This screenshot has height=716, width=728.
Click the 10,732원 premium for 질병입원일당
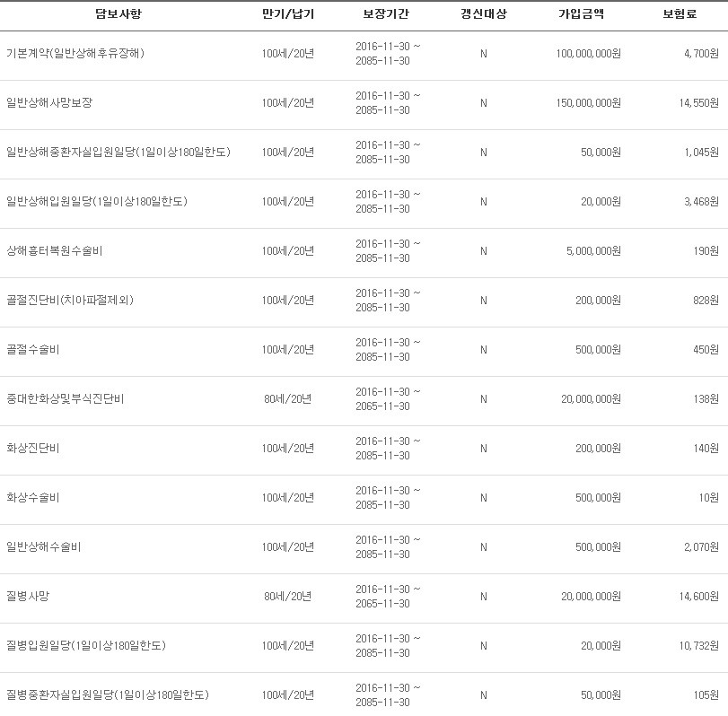point(698,645)
